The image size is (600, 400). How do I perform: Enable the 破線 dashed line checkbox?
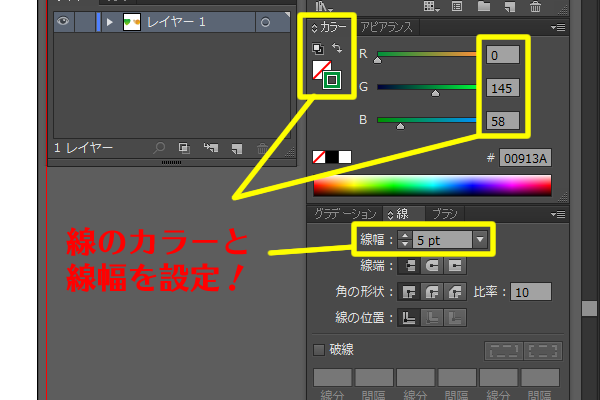click(319, 350)
